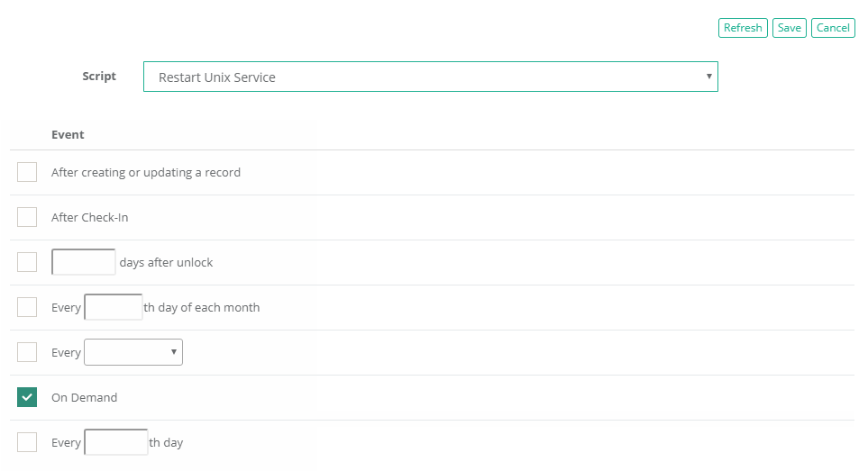
Task: Tick the checkbox beside the Every interval dropdown
Action: [27, 352]
